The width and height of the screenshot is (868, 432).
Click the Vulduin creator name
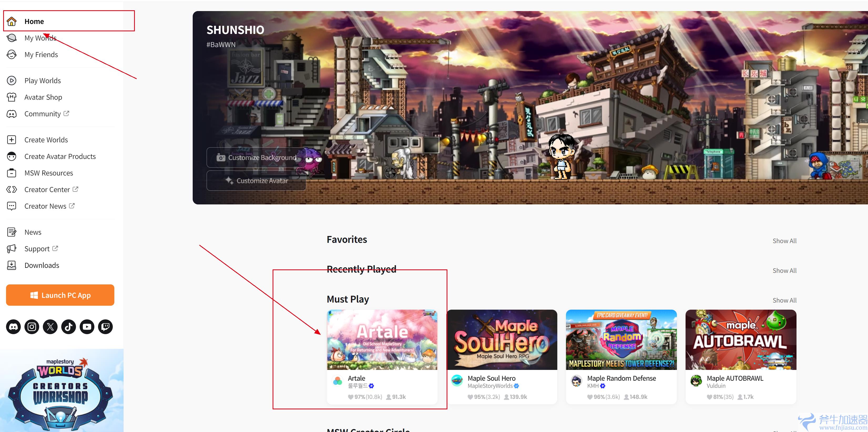tap(716, 386)
